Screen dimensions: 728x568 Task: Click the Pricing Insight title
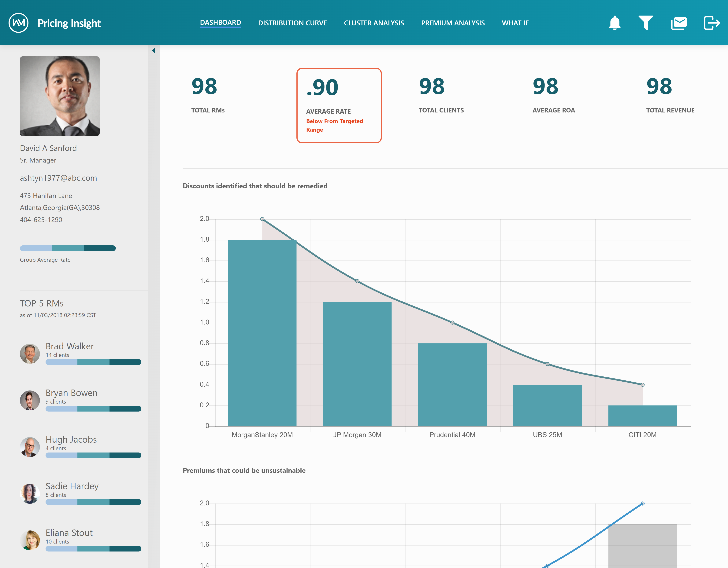(x=69, y=23)
